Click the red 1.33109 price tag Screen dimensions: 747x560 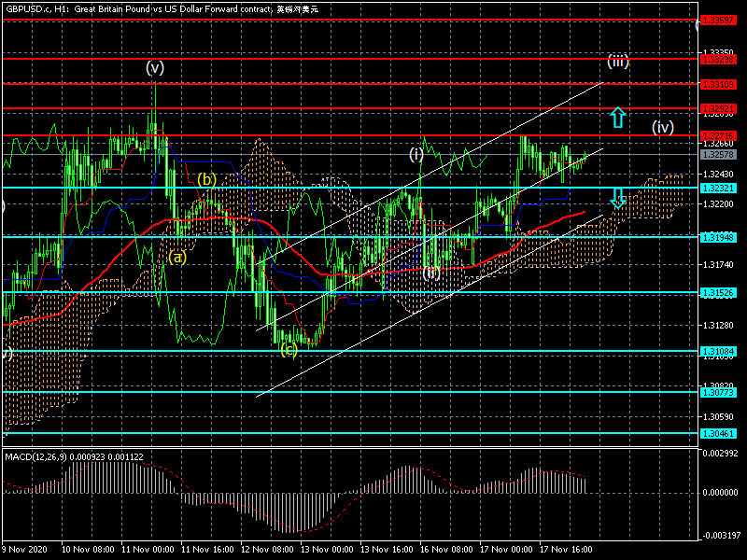click(x=718, y=84)
